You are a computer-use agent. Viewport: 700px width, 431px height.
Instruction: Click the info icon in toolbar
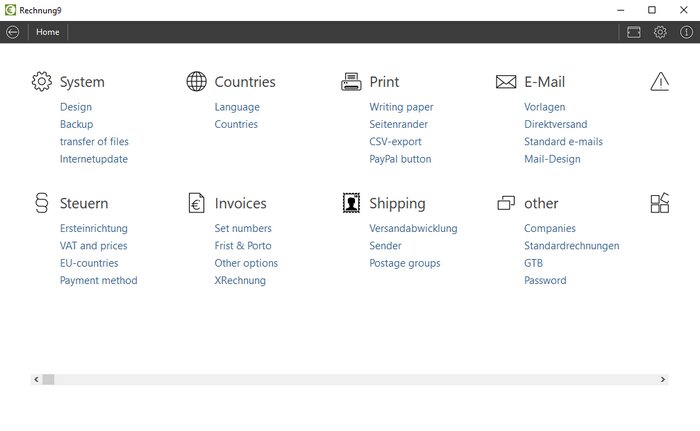click(686, 32)
